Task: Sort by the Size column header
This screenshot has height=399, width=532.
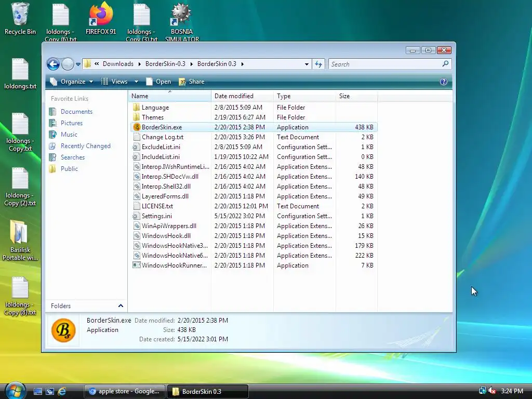Action: click(x=356, y=96)
